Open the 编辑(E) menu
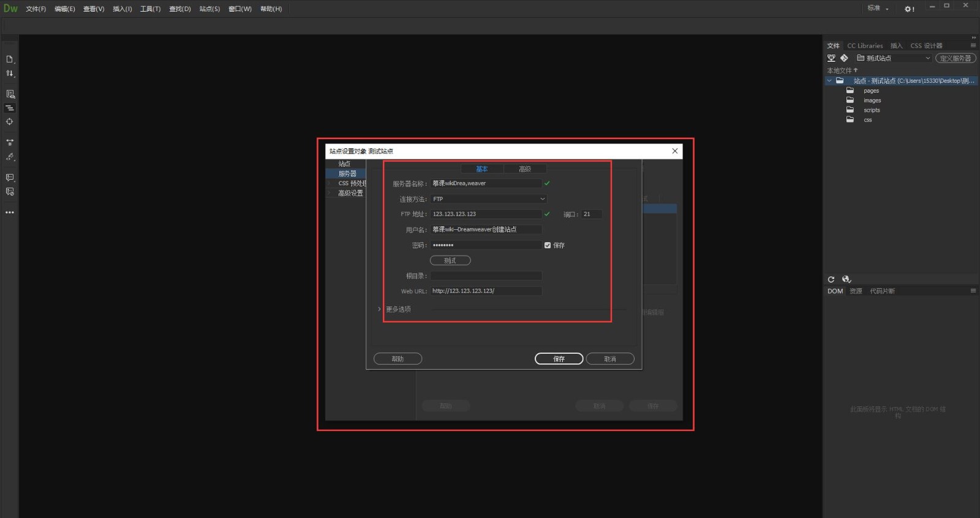The width and height of the screenshot is (980, 518). tap(64, 9)
